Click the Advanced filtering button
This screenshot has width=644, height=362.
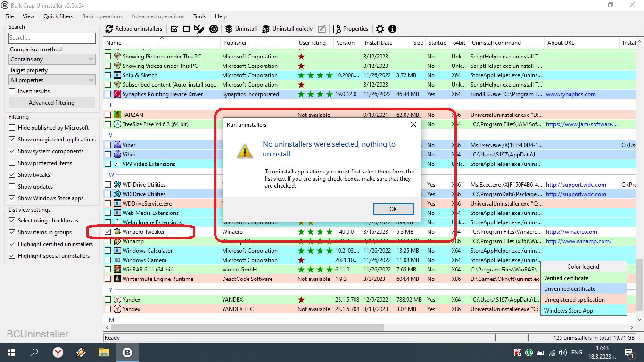pyautogui.click(x=51, y=103)
